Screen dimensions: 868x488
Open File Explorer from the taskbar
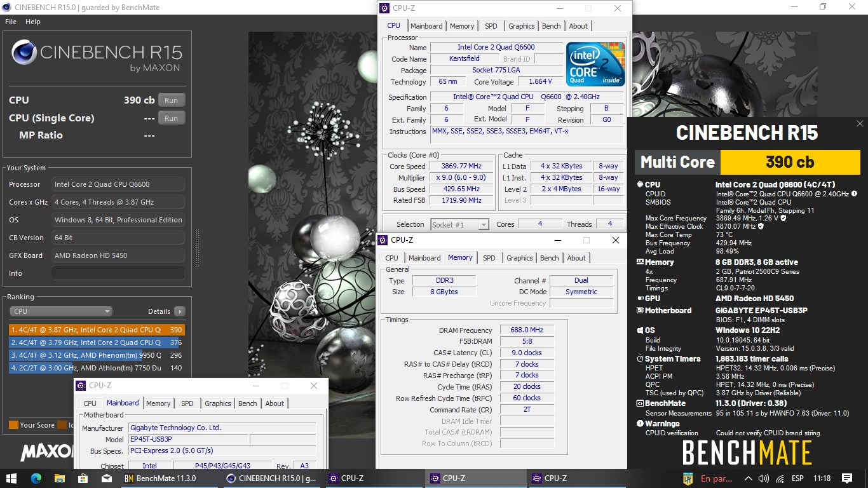[59, 478]
